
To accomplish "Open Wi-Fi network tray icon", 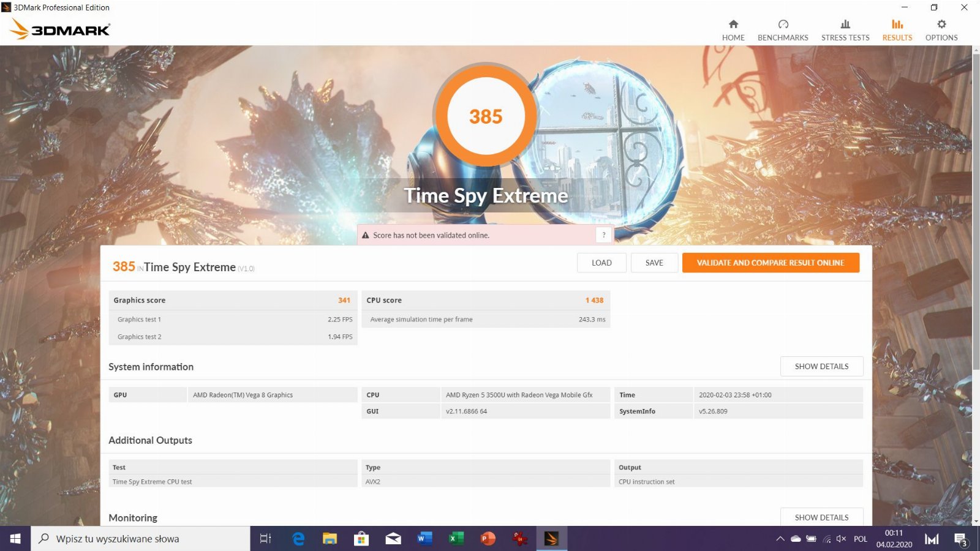I will point(827,539).
